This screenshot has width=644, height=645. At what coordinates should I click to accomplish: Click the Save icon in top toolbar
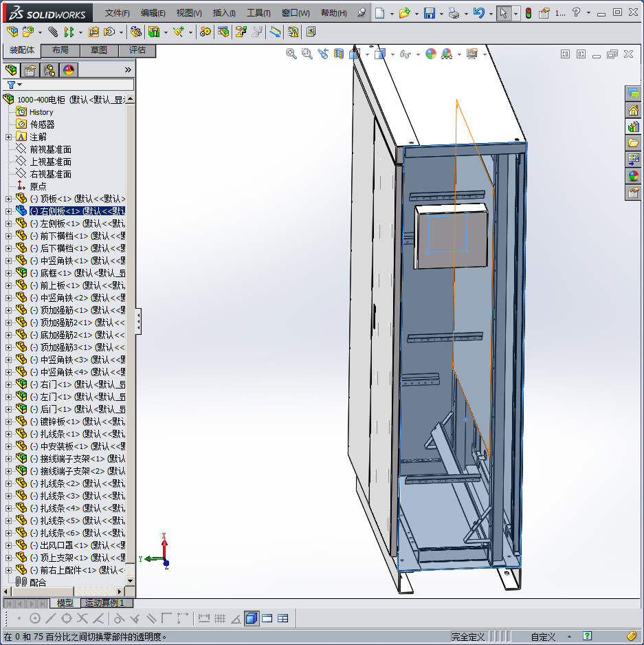(429, 13)
